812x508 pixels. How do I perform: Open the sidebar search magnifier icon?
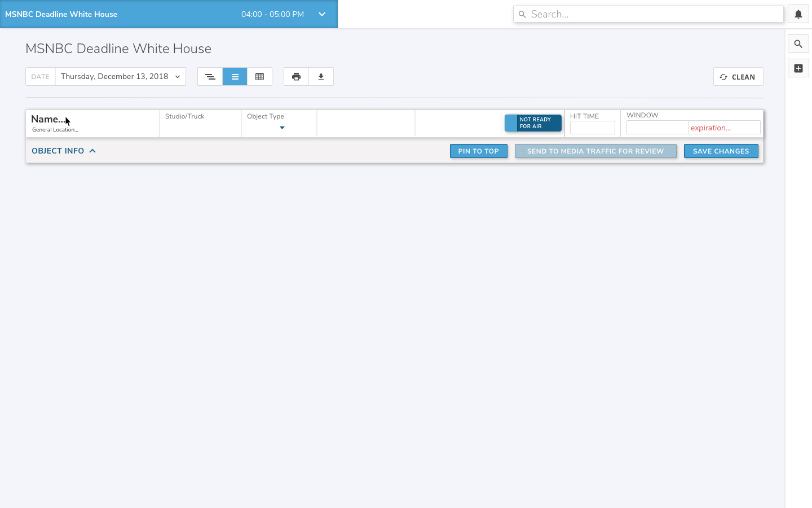[798, 44]
